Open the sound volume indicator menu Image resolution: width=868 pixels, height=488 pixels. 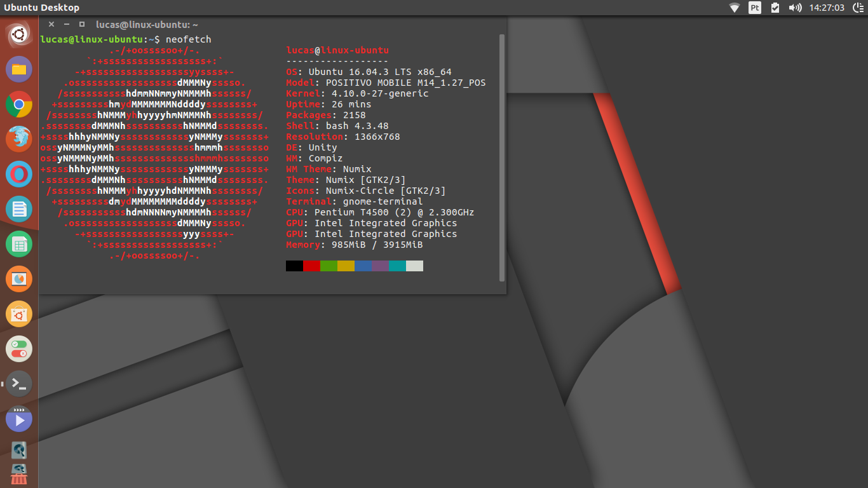(x=795, y=8)
